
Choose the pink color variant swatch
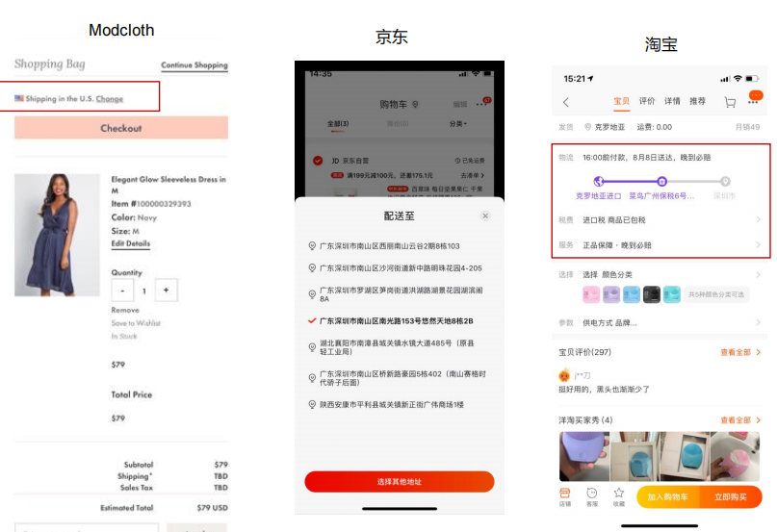click(590, 294)
